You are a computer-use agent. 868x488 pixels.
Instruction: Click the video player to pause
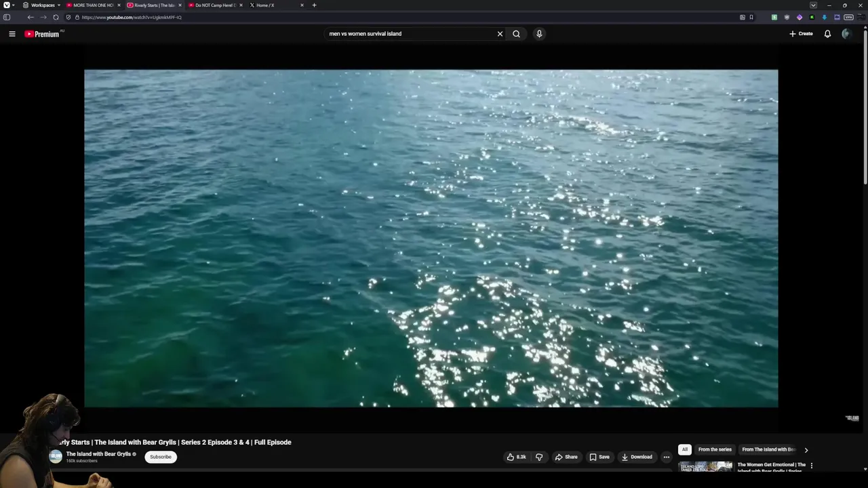(431, 239)
